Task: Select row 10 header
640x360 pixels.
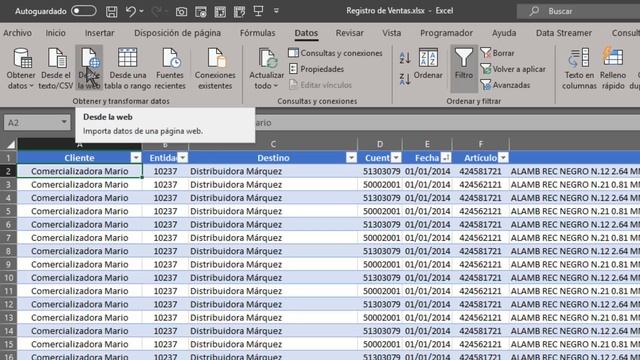Action: pyautogui.click(x=8, y=278)
